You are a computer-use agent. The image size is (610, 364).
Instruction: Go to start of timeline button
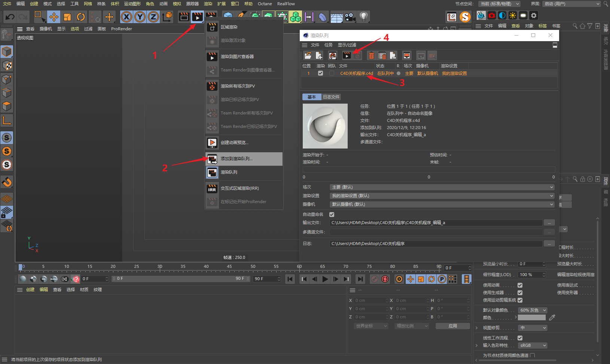[290, 279]
